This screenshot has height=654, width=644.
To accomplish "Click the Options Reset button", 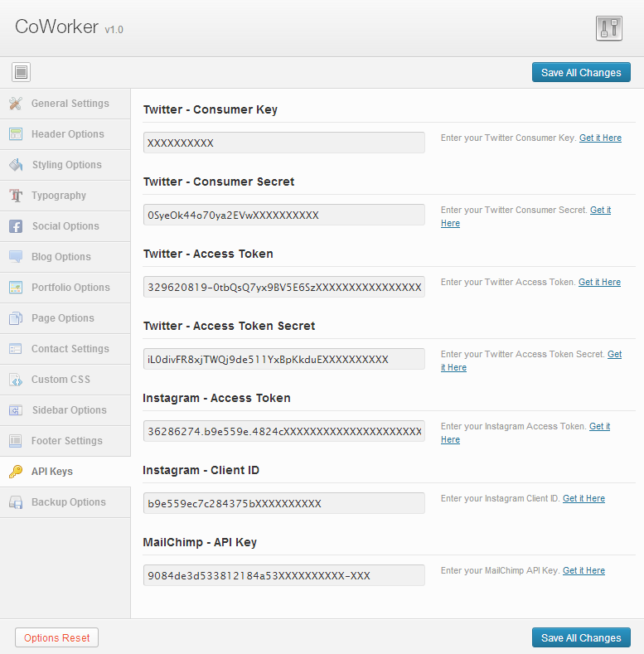I will tap(56, 637).
